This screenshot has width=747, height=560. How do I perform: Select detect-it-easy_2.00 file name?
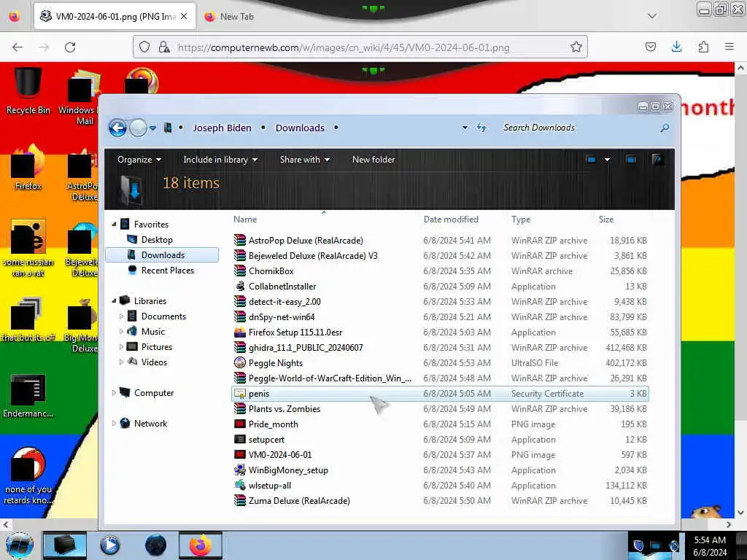click(x=285, y=301)
